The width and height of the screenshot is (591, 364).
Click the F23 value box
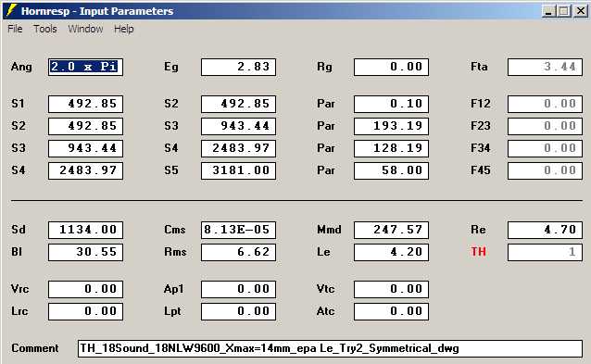click(x=545, y=126)
